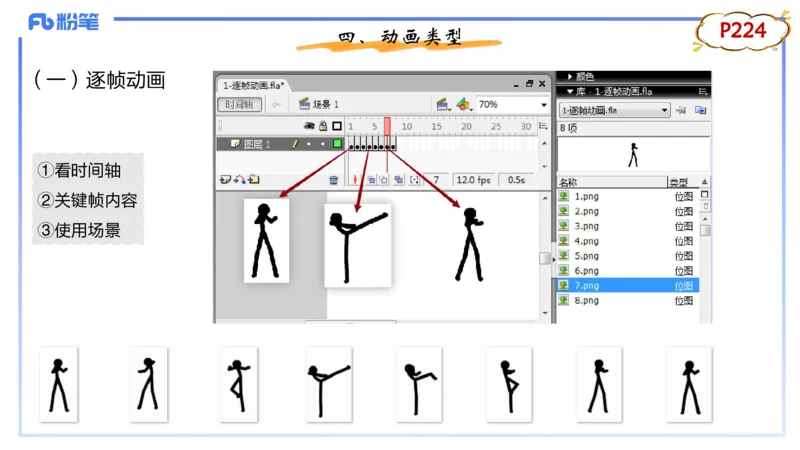Open the library document dropdown 1-逐帧动画.fla
This screenshot has width=800, height=450.
point(614,110)
